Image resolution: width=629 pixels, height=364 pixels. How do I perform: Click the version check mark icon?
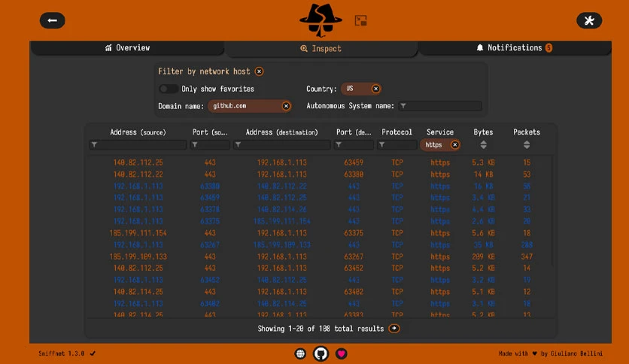(x=93, y=353)
